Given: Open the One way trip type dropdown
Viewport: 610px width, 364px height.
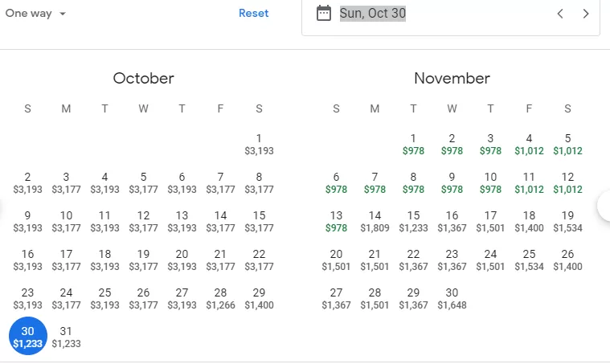Looking at the screenshot, I should (35, 13).
